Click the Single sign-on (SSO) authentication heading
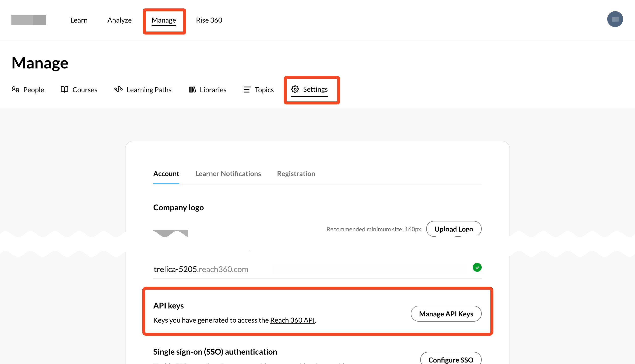This screenshot has width=635, height=364. pos(215,352)
